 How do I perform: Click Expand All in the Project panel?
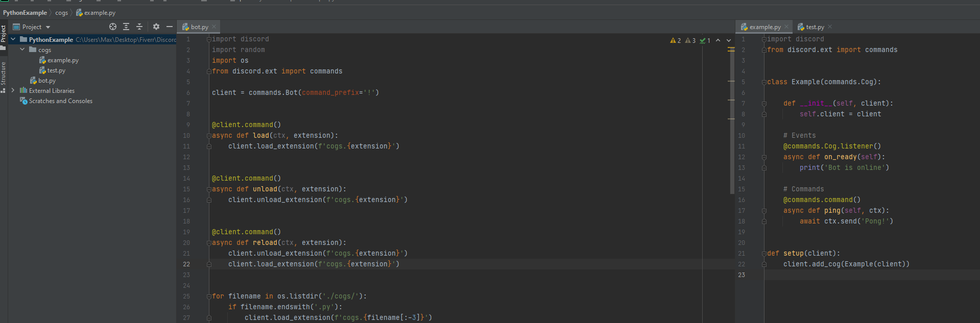[126, 27]
